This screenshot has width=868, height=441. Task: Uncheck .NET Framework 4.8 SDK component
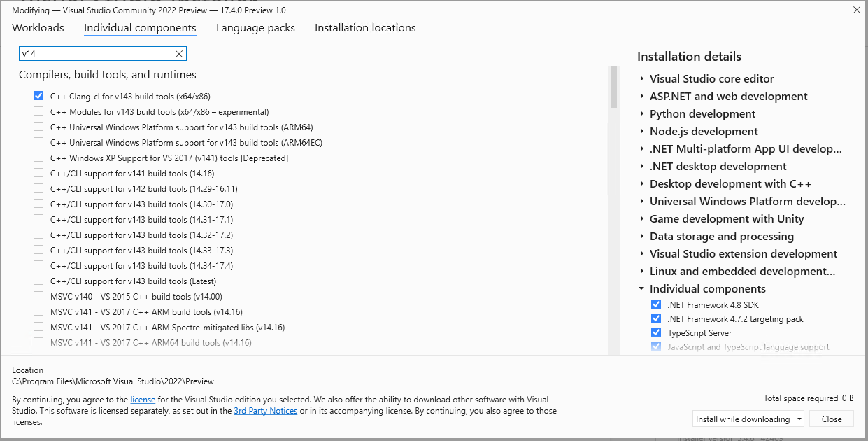pos(656,304)
